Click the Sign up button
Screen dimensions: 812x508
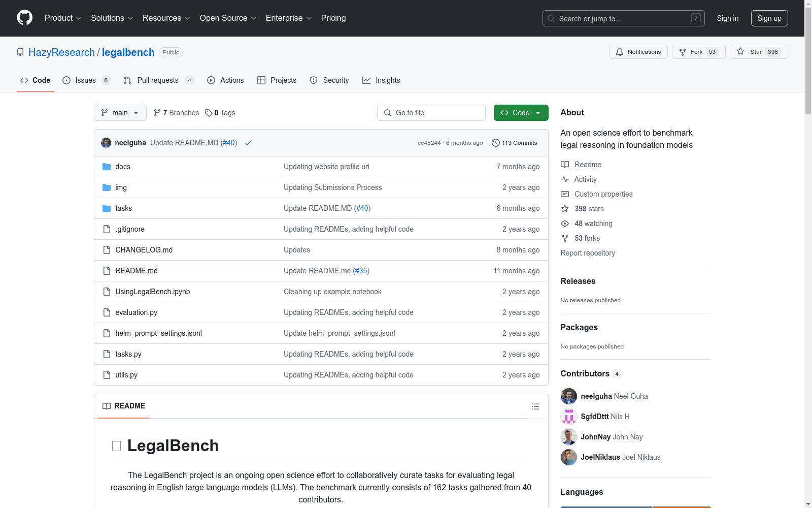769,18
